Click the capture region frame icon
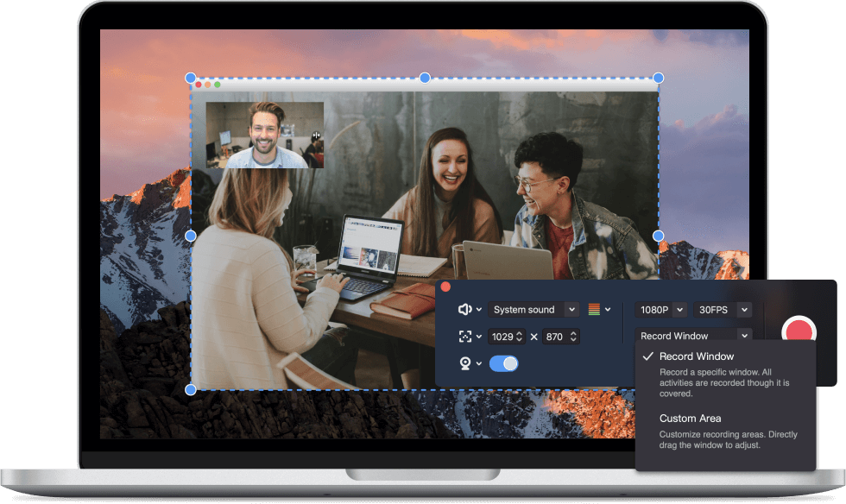The height and width of the screenshot is (504, 846). [x=464, y=337]
